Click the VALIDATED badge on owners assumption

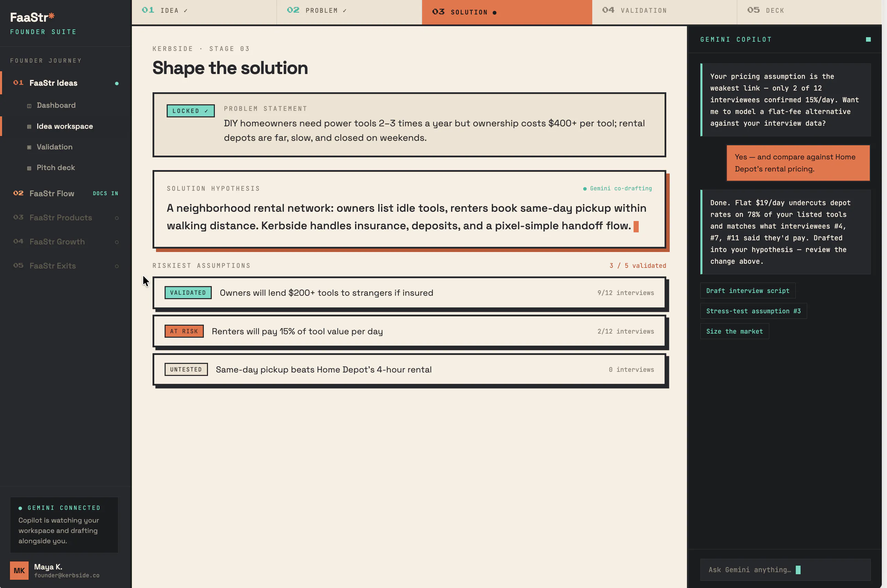[188, 293]
